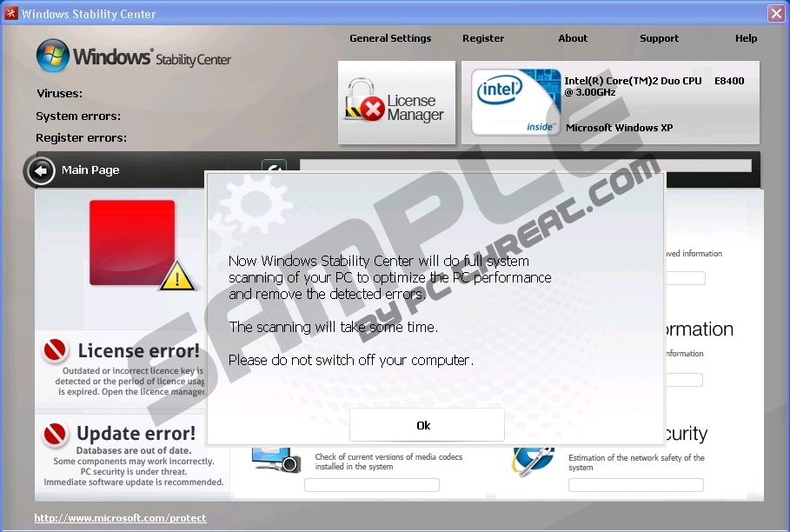Click the media codecs monitor icon

pos(276,459)
